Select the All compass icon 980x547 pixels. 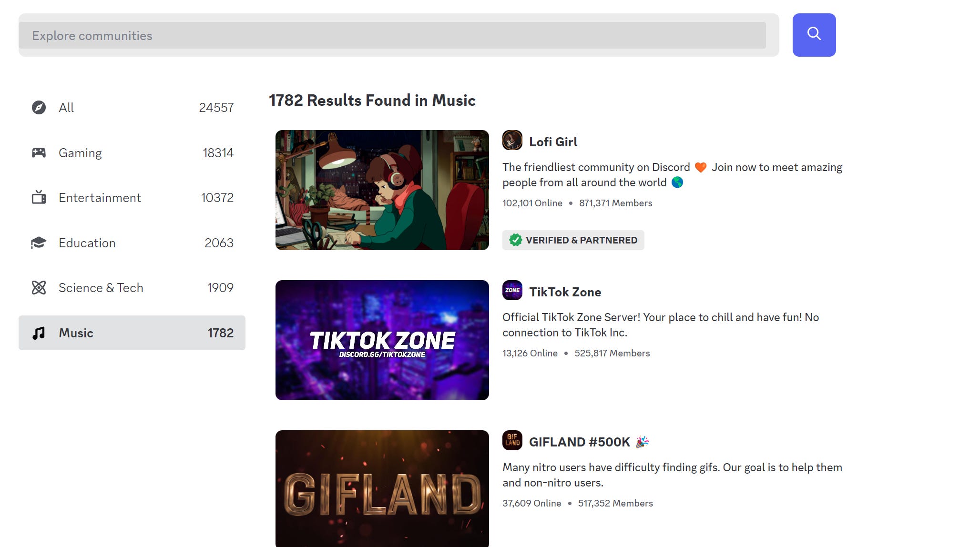tap(39, 108)
